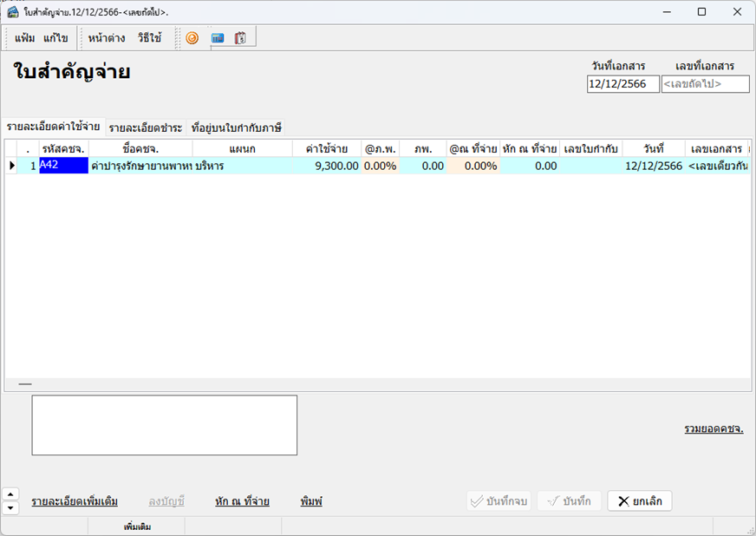
Task: Click the row selector arrow for row 1
Action: tap(11, 166)
